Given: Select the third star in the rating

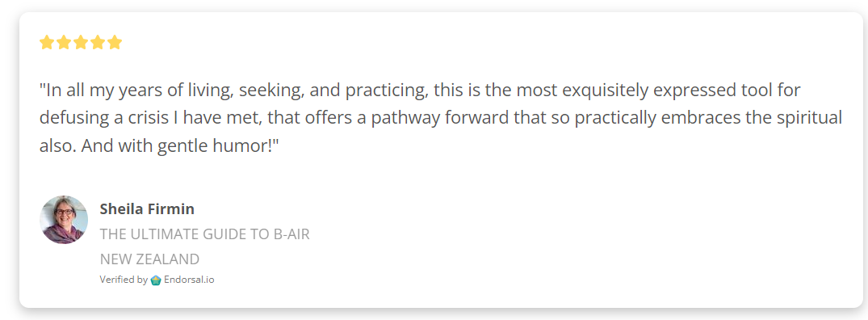Looking at the screenshot, I should click(81, 43).
